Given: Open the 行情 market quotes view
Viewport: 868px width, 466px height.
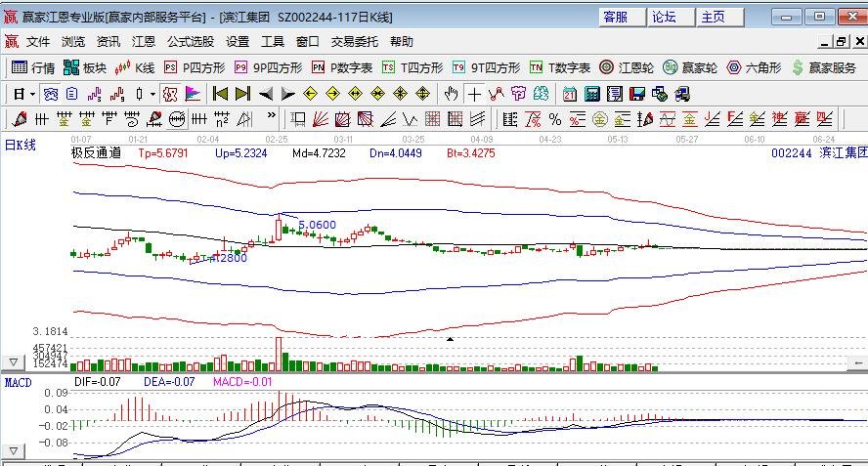Looking at the screenshot, I should coord(33,67).
